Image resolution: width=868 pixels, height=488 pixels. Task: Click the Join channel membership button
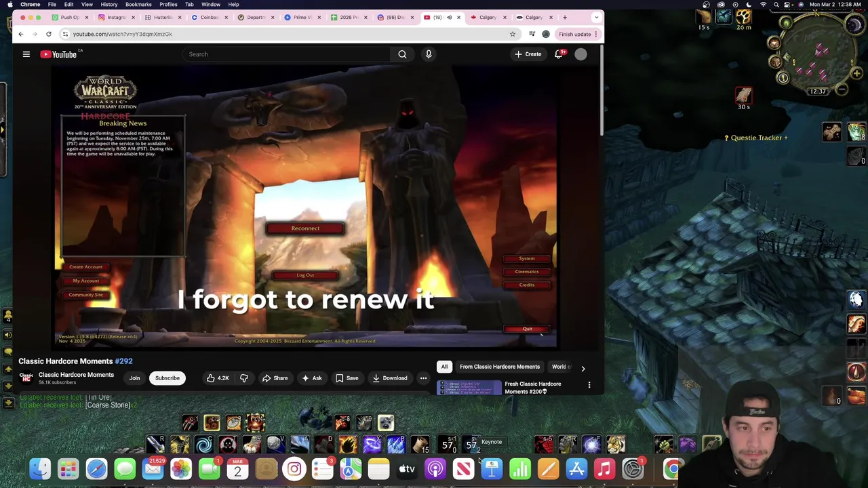point(134,378)
